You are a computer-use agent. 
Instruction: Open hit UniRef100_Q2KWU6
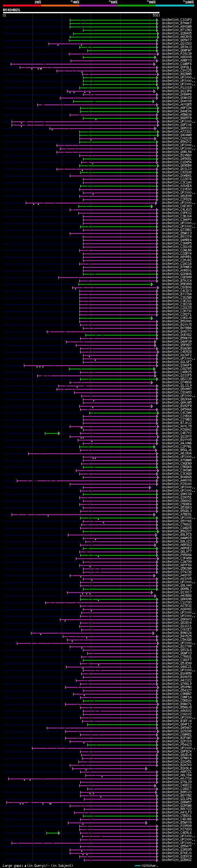[176, 274]
